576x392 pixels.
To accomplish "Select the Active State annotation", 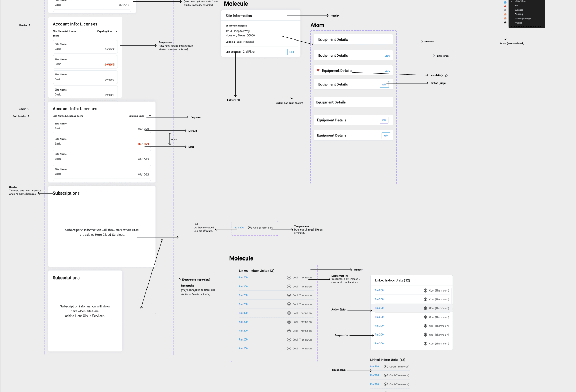I will pos(338,310).
